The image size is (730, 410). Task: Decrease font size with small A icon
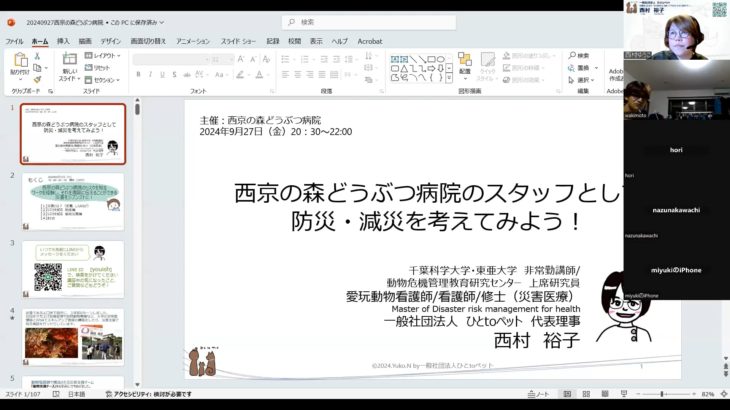click(253, 59)
